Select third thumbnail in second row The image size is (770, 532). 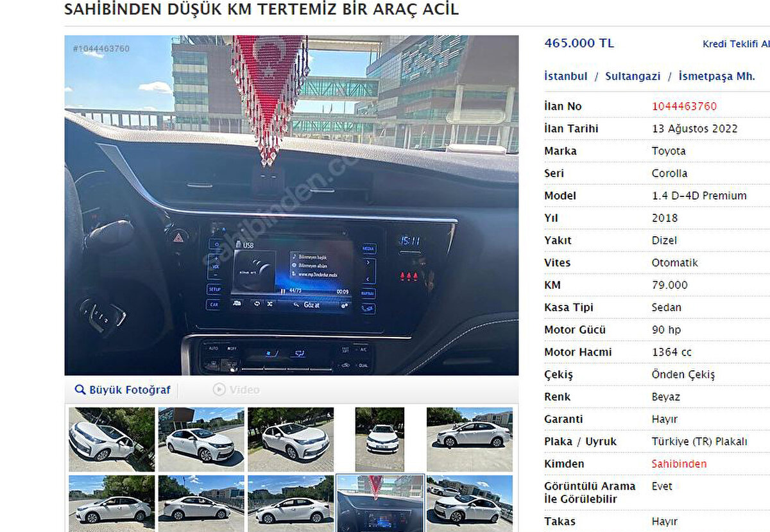tap(291, 504)
